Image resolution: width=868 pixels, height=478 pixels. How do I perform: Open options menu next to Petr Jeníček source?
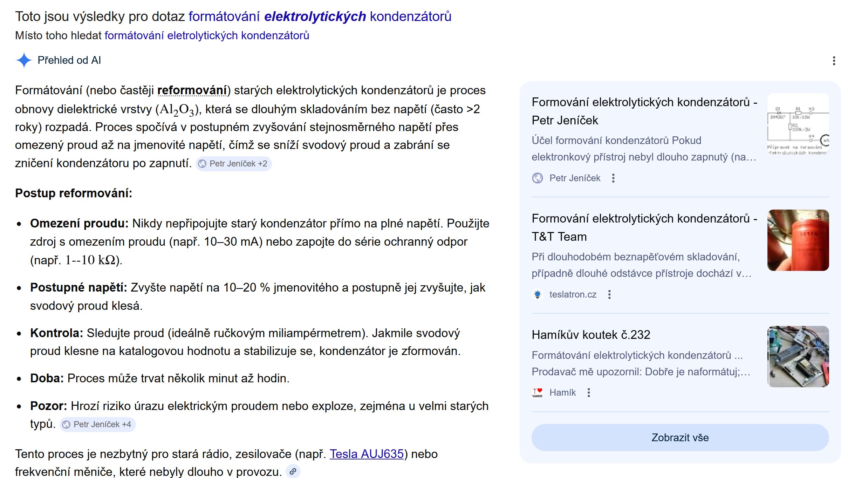click(x=613, y=178)
